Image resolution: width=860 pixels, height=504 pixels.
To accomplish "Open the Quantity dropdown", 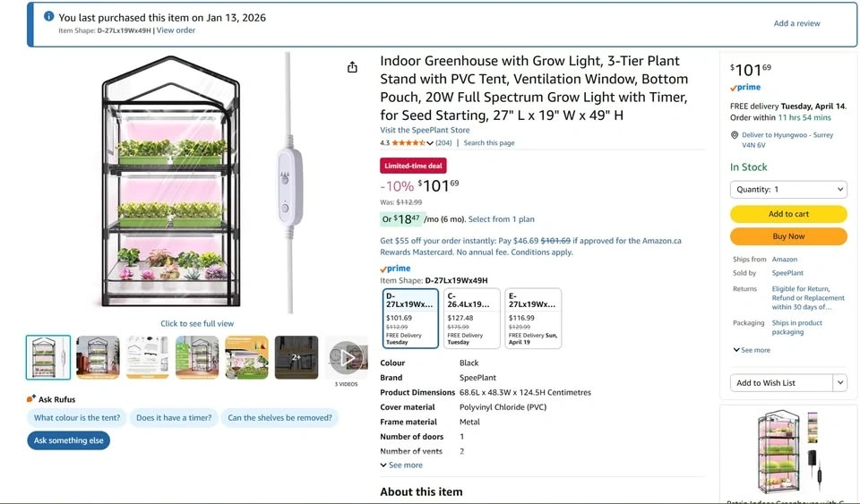I will click(788, 190).
